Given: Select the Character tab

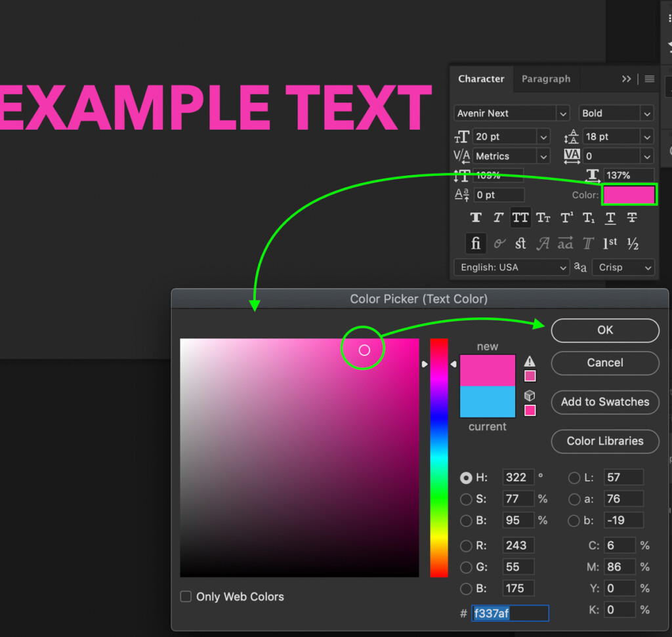Looking at the screenshot, I should pyautogui.click(x=481, y=79).
